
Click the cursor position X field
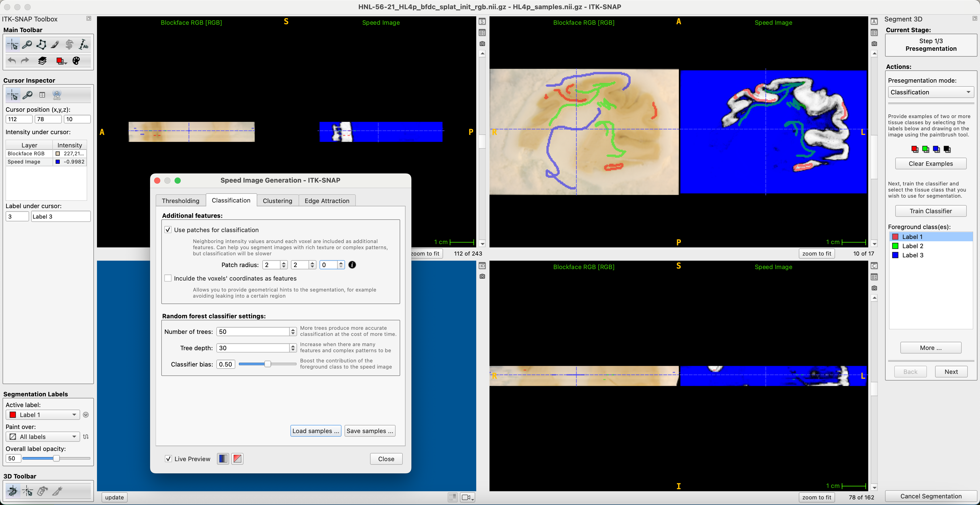(x=19, y=119)
